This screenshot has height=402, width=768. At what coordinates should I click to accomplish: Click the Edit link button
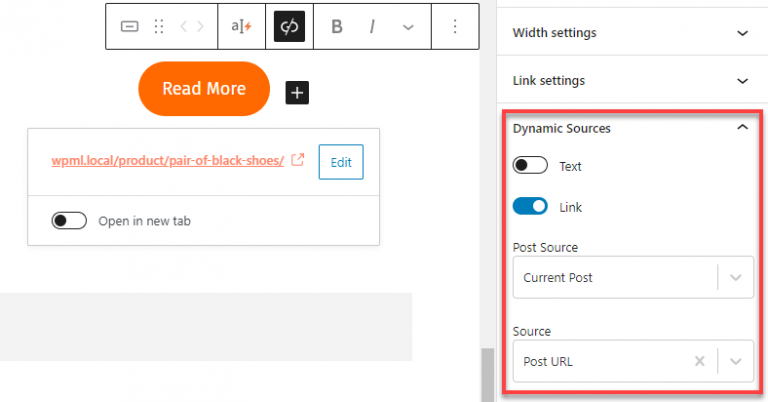point(341,162)
